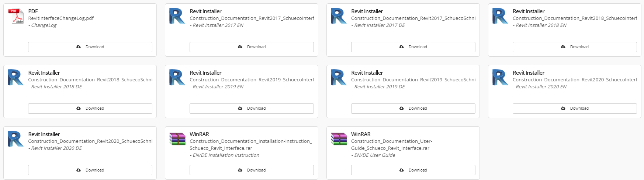Image resolution: width=644 pixels, height=180 pixels.
Task: Click the WinRAR icon for User Guide archive
Action: pos(339,139)
